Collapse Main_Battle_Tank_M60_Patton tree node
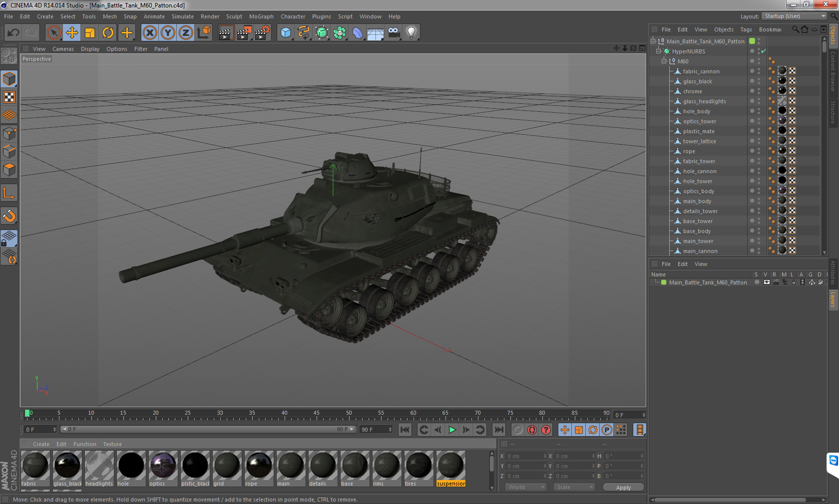This screenshot has width=839, height=504. 653,41
